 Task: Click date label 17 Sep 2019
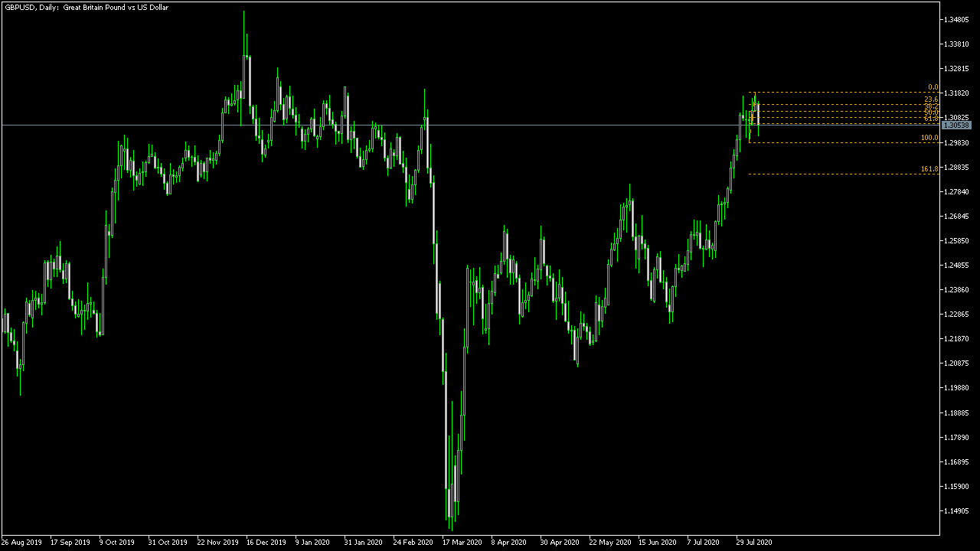(x=71, y=542)
